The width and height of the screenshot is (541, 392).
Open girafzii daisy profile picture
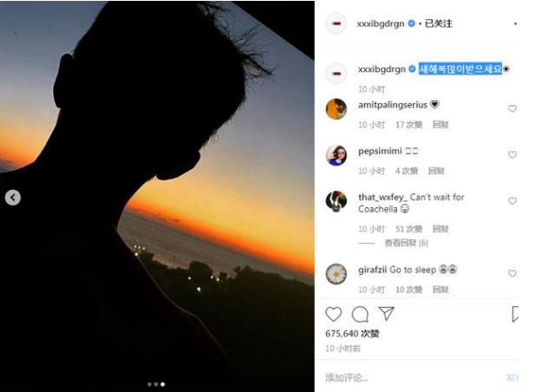click(x=336, y=274)
